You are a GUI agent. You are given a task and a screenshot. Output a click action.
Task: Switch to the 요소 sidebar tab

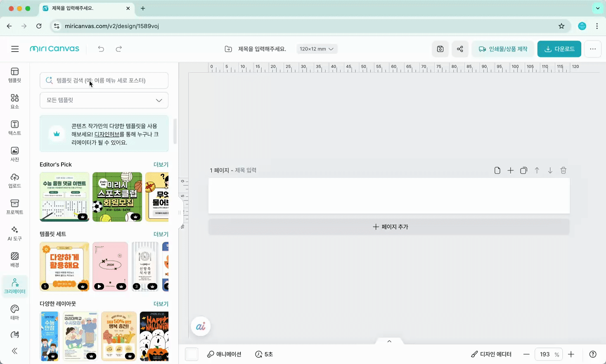tap(15, 101)
